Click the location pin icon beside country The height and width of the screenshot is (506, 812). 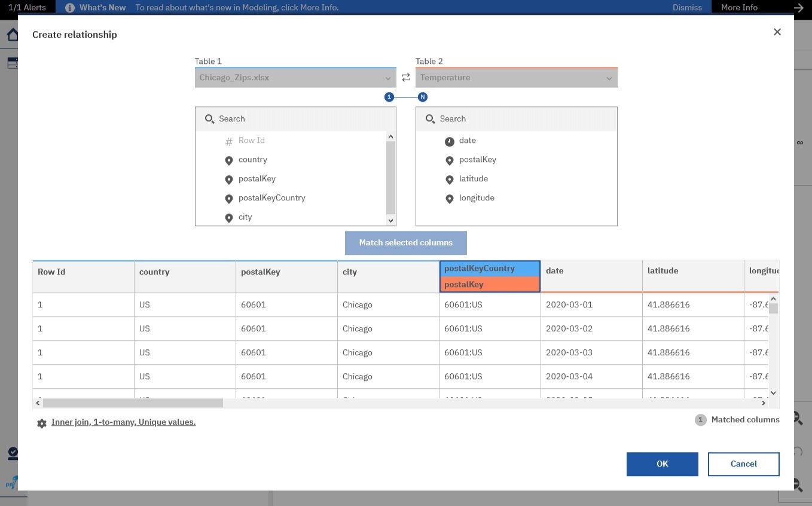tap(228, 160)
